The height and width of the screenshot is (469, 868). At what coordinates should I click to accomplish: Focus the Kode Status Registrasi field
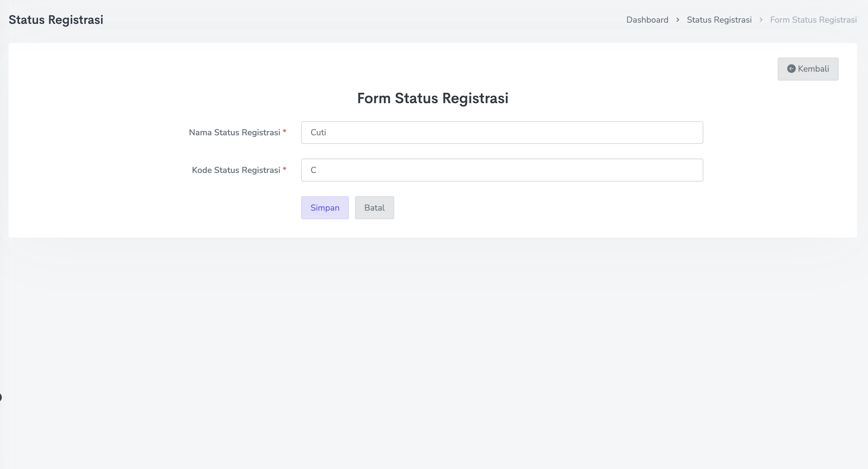pyautogui.click(x=502, y=170)
